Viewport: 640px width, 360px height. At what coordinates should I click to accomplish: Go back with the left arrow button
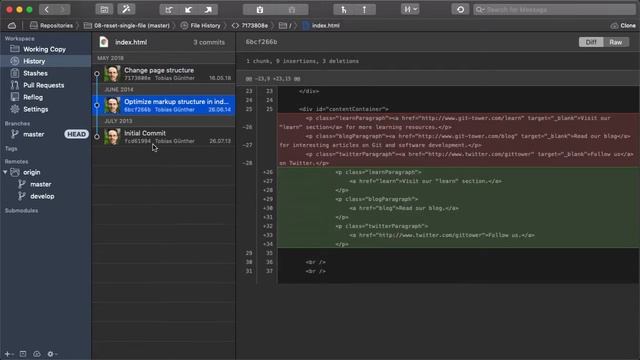coord(47,9)
